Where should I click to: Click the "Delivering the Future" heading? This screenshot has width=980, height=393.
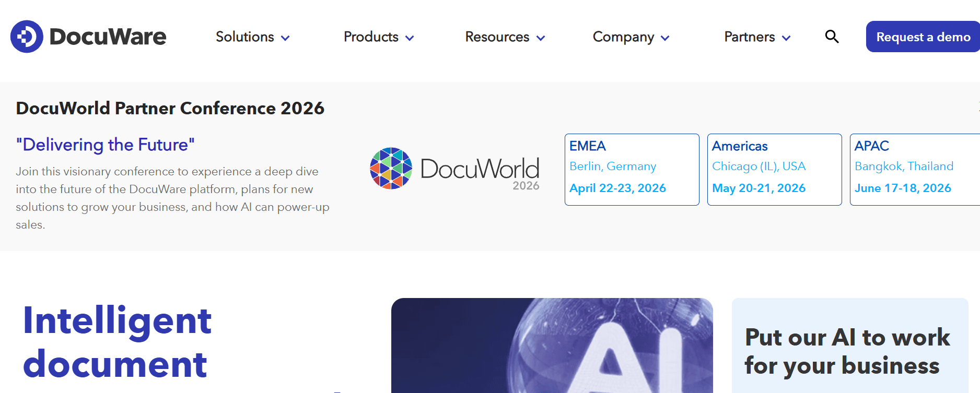click(105, 145)
